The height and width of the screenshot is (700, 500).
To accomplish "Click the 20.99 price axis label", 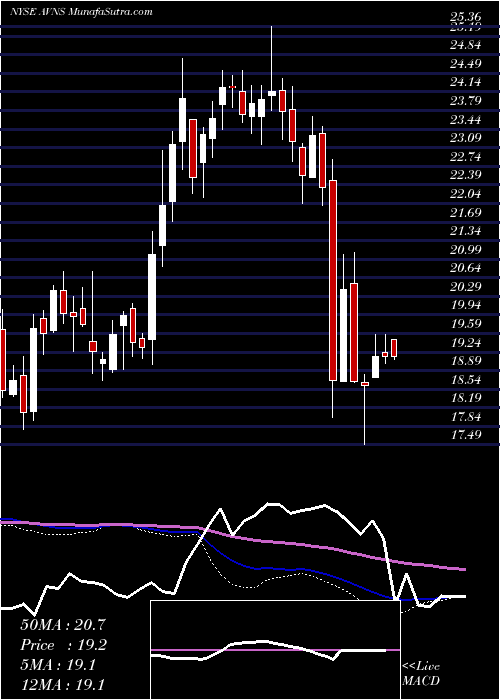I will (x=466, y=249).
